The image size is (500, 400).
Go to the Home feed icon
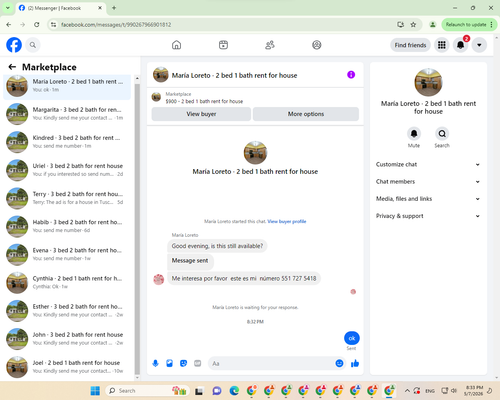176,45
